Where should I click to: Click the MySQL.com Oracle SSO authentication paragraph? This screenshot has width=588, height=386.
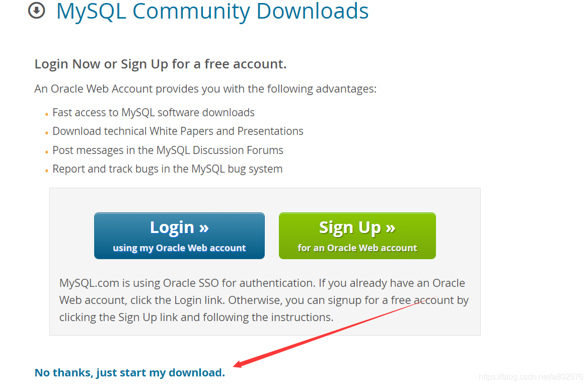[x=264, y=300]
